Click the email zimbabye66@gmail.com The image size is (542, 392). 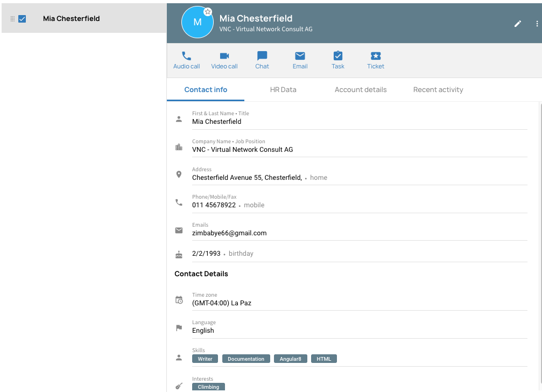[x=229, y=233]
